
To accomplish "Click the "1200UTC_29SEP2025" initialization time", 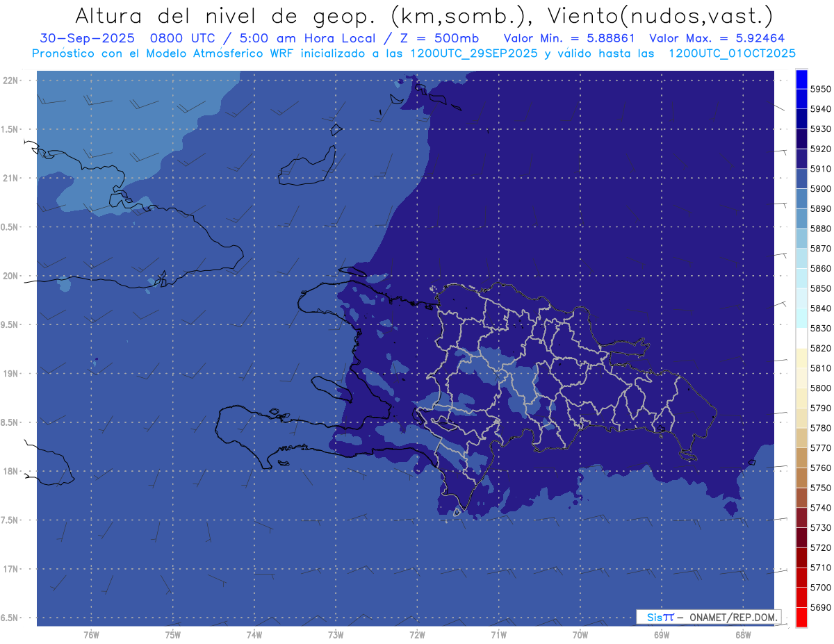I will [x=475, y=53].
